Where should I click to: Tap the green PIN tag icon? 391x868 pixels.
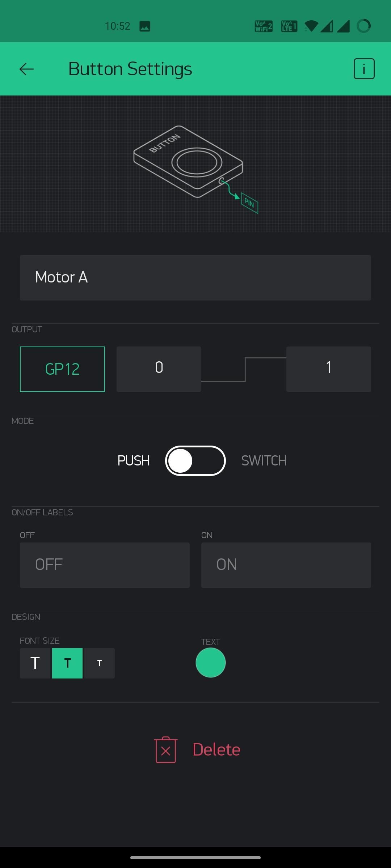click(249, 203)
